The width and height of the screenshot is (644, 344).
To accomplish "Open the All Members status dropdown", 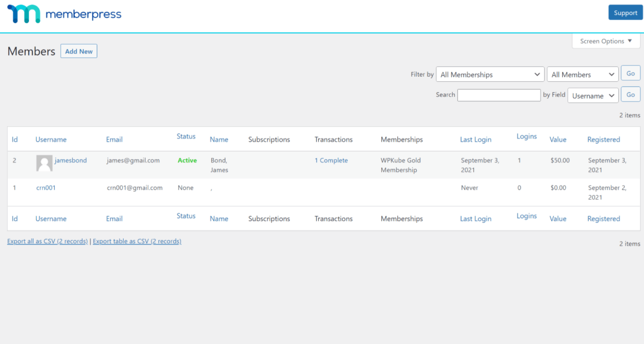I will [x=583, y=75].
